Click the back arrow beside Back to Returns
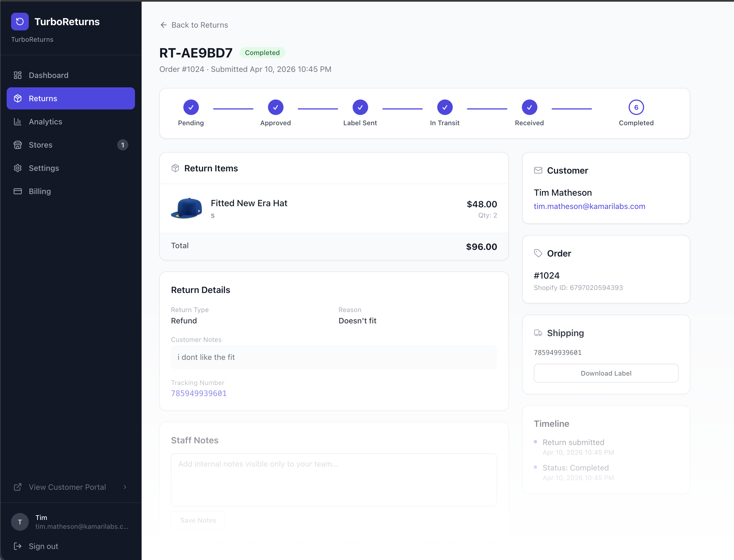The width and height of the screenshot is (734, 560). [163, 25]
